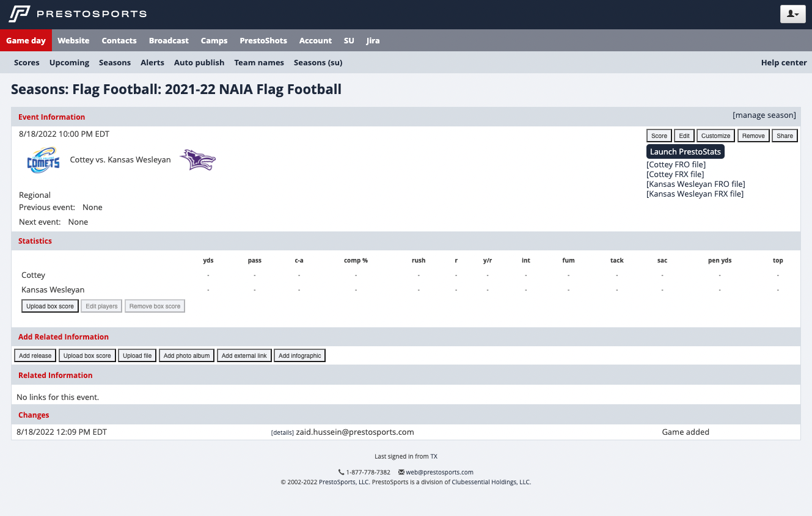This screenshot has width=812, height=516.
Task: Click the pen yds column header
Action: point(720,260)
